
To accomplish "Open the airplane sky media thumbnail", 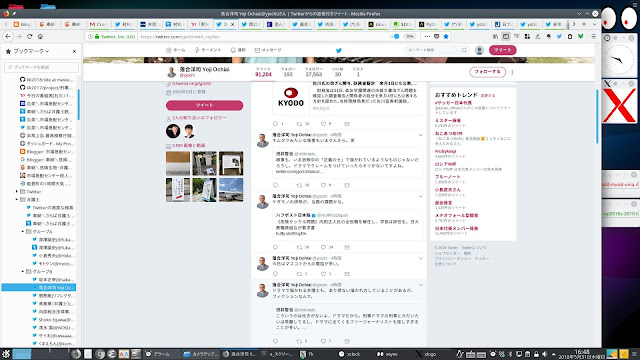I will 231,189.
